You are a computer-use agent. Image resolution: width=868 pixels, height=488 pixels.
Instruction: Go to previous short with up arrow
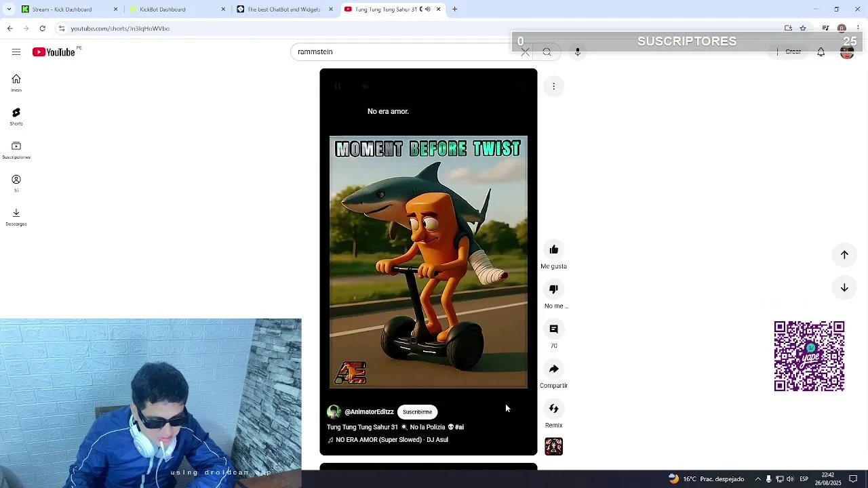coord(844,255)
